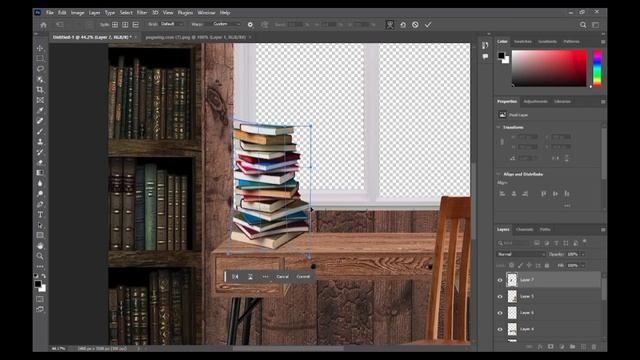Image resolution: width=640 pixels, height=360 pixels.
Task: Add a layer style with fx icon
Action: click(x=540, y=347)
